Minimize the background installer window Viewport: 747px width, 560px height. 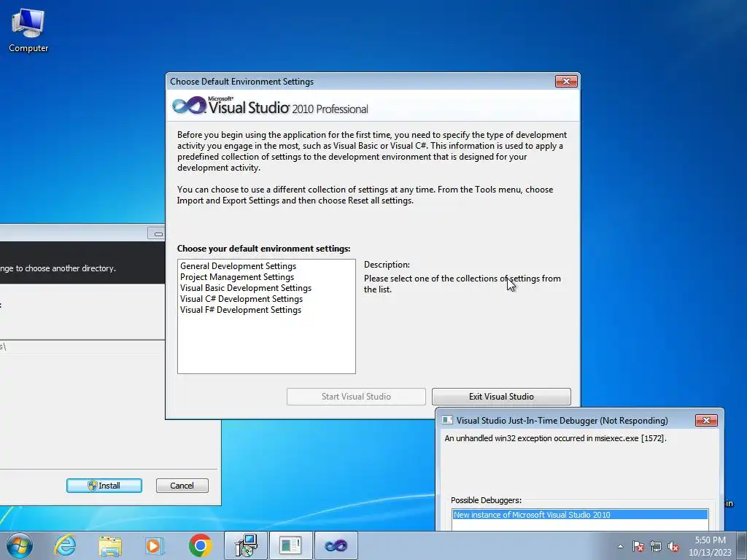pos(158,234)
